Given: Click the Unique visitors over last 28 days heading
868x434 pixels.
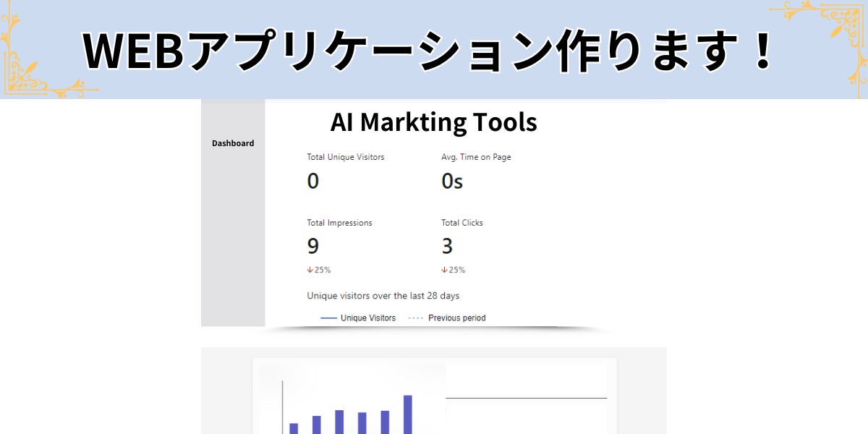Looking at the screenshot, I should (x=383, y=296).
